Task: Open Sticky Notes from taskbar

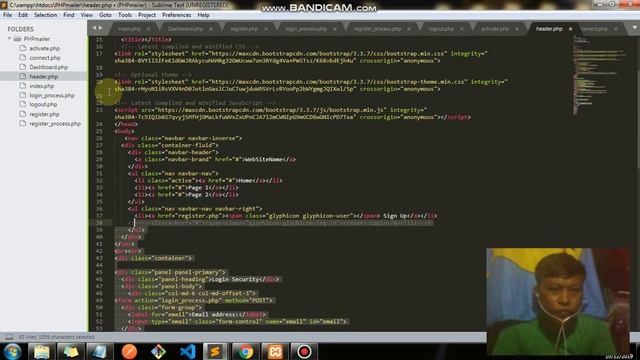Action: (71, 351)
